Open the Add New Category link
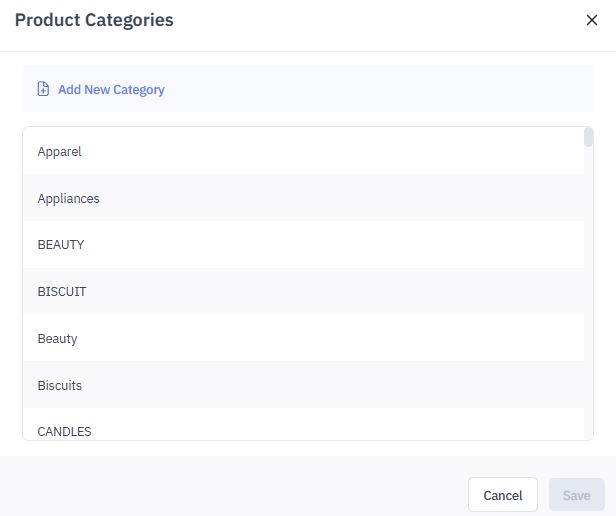 (x=111, y=89)
